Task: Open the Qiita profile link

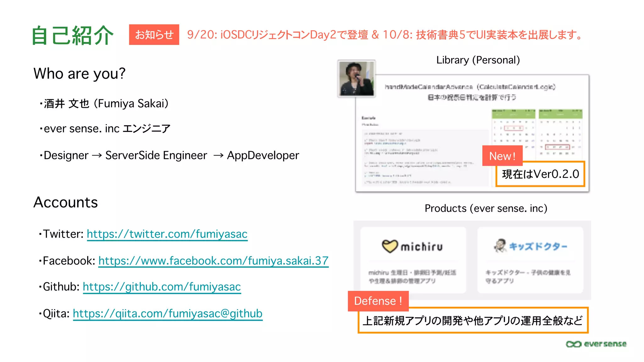Action: click(x=168, y=314)
